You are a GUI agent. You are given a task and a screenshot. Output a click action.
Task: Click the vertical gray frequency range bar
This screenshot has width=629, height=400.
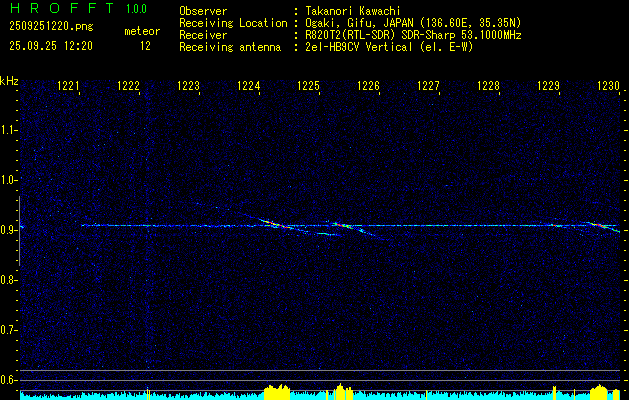click(19, 231)
